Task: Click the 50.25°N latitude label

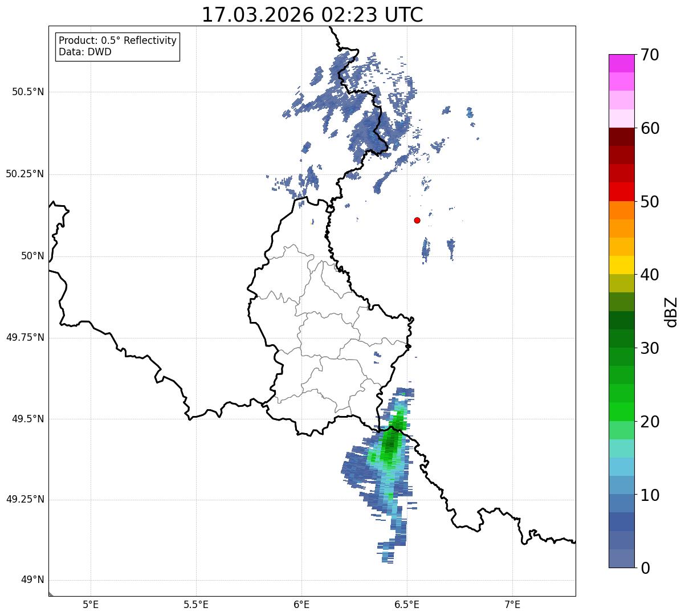Action: pos(25,174)
